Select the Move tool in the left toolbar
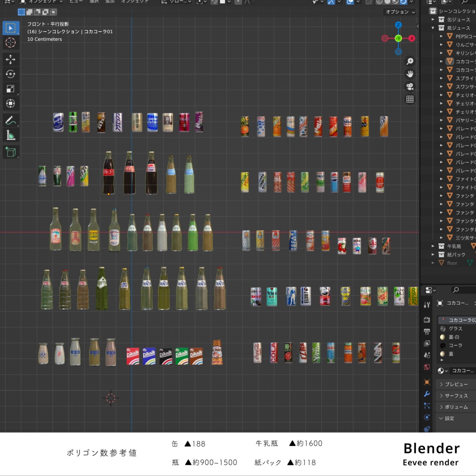Viewport: 476px width, 476px height. click(x=11, y=59)
